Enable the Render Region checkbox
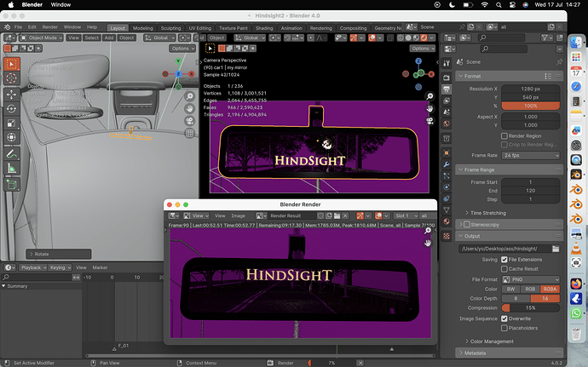This screenshot has height=367, width=588. click(504, 136)
